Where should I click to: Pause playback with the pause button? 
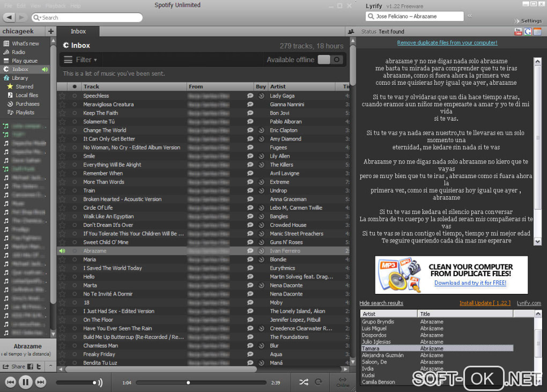(25, 382)
